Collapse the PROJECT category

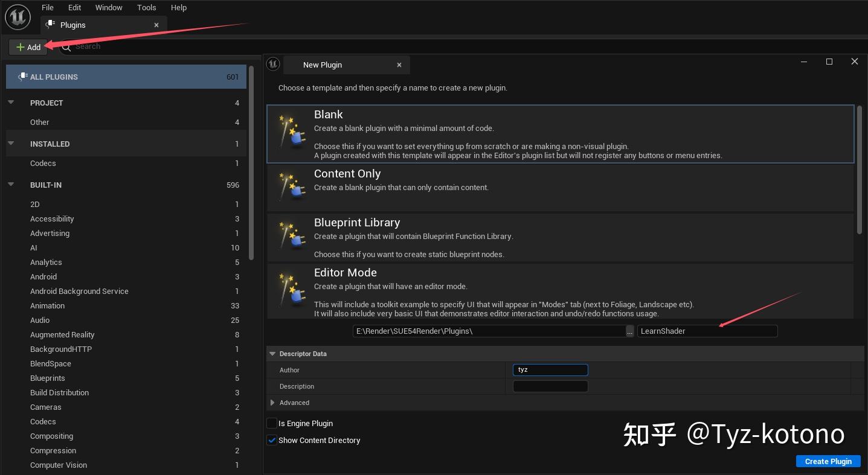[11, 103]
